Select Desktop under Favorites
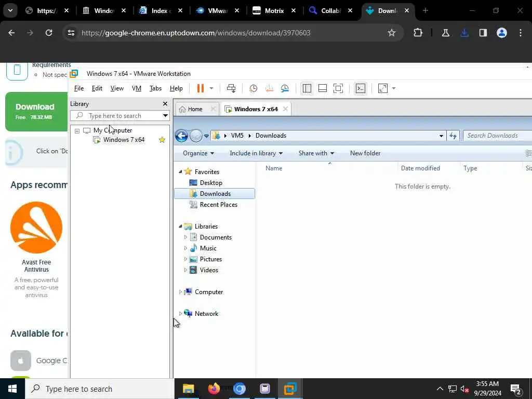The height and width of the screenshot is (399, 532). click(211, 183)
